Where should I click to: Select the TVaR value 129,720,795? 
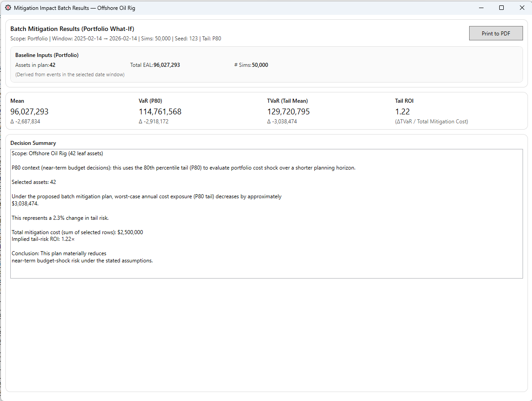coord(288,112)
